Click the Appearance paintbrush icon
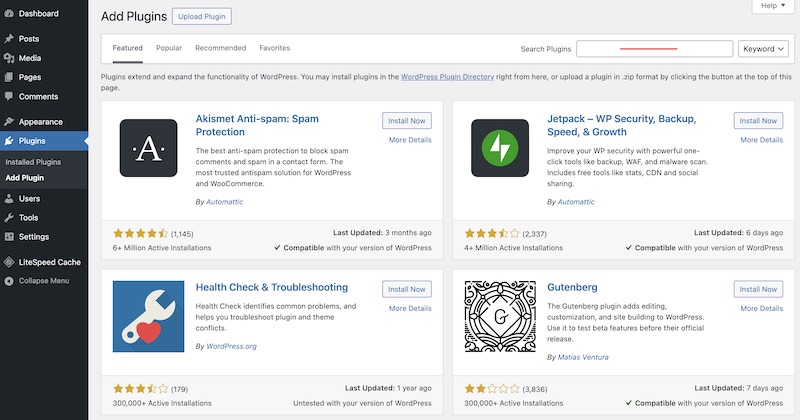This screenshot has height=420, width=800. click(9, 121)
